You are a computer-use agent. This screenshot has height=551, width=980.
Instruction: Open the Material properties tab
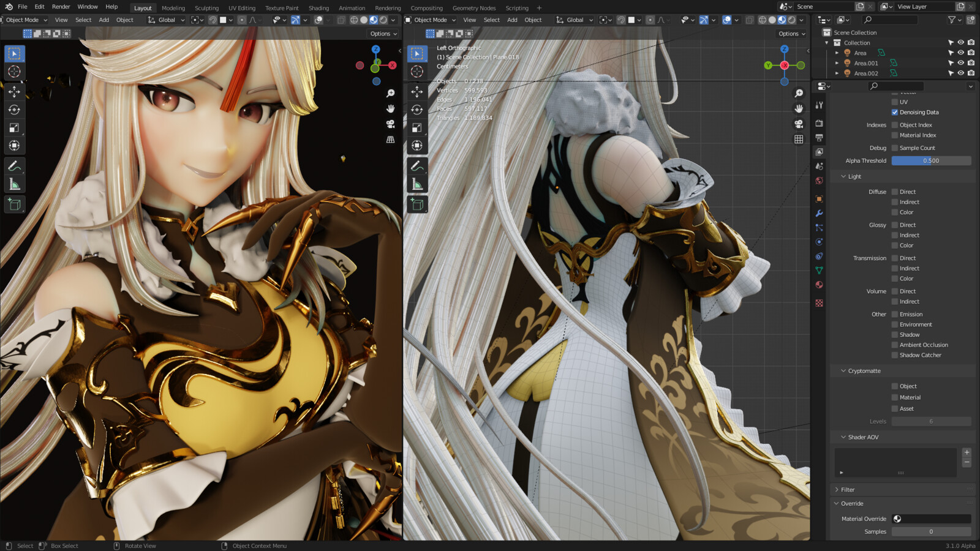tap(819, 285)
